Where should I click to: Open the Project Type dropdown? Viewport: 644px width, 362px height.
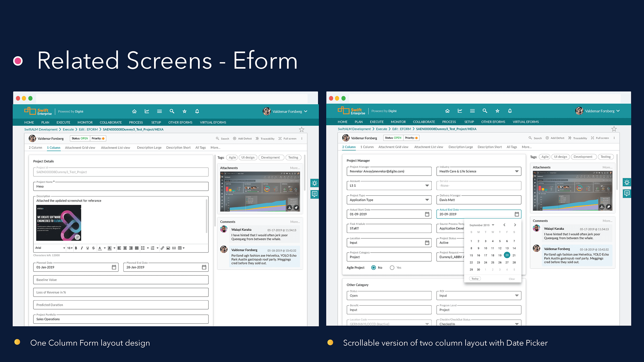pos(427,200)
